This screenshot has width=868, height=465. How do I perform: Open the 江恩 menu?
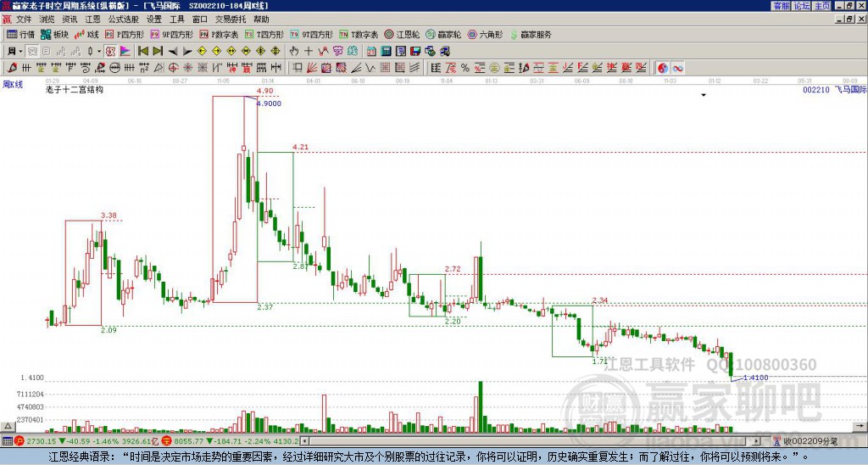pos(92,20)
